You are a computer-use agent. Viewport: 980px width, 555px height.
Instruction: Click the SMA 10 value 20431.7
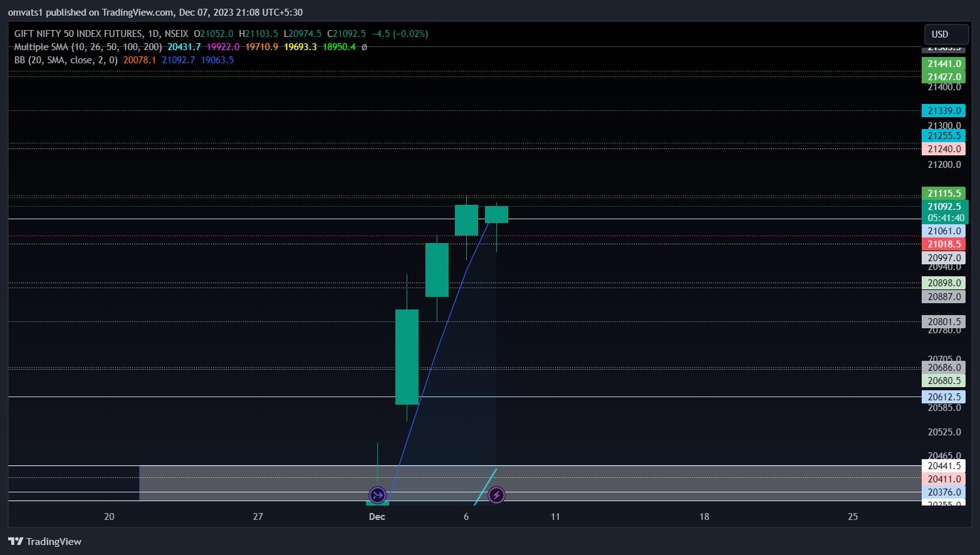click(x=184, y=47)
